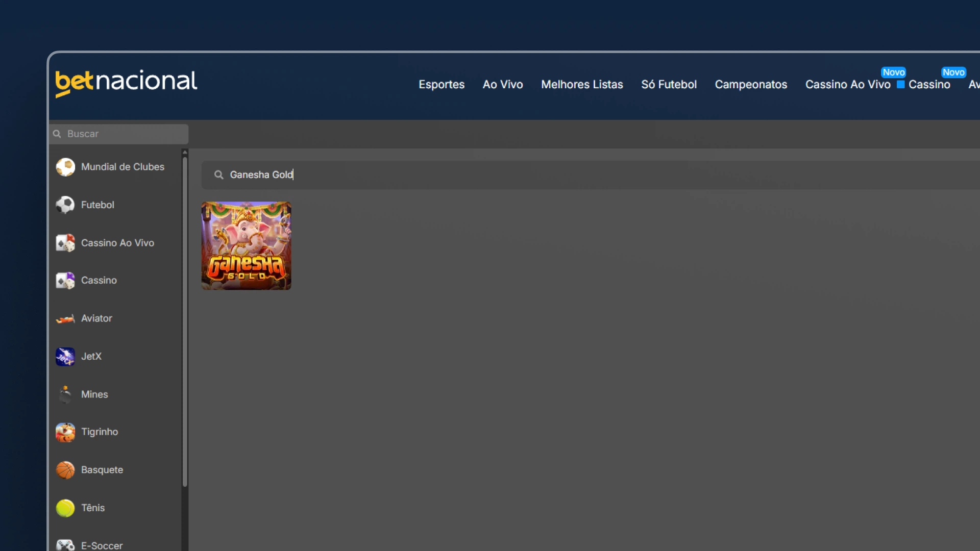Click the E-Soccer controller icon
This screenshot has height=551, width=980.
click(65, 545)
